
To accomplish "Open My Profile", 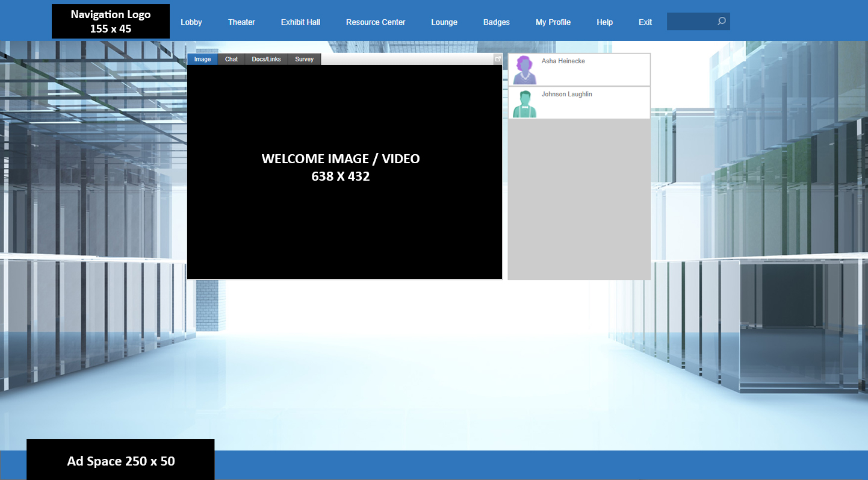I will point(553,22).
